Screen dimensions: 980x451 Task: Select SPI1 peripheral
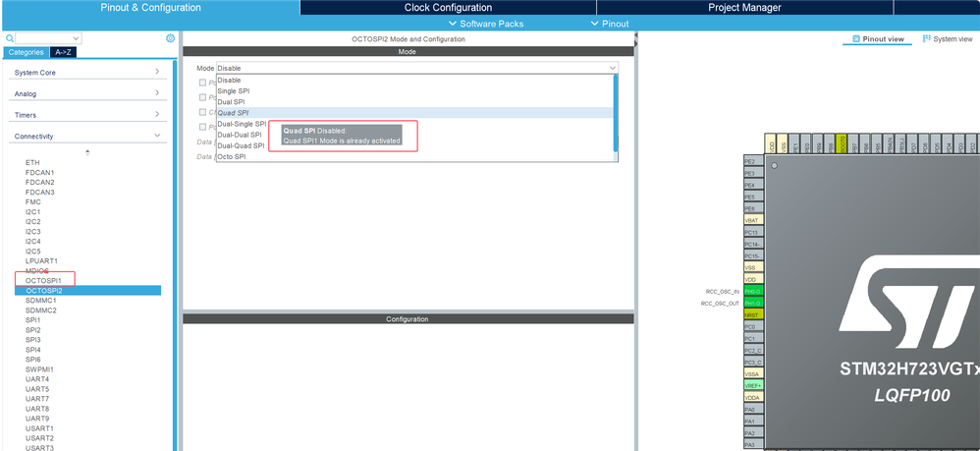pos(33,319)
